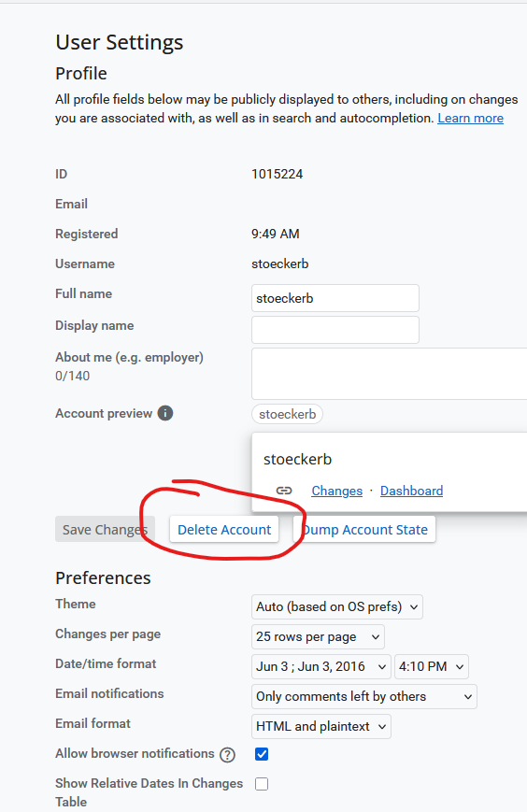Open the Theme dropdown
Viewport: 527px width, 812px height.
(x=337, y=607)
